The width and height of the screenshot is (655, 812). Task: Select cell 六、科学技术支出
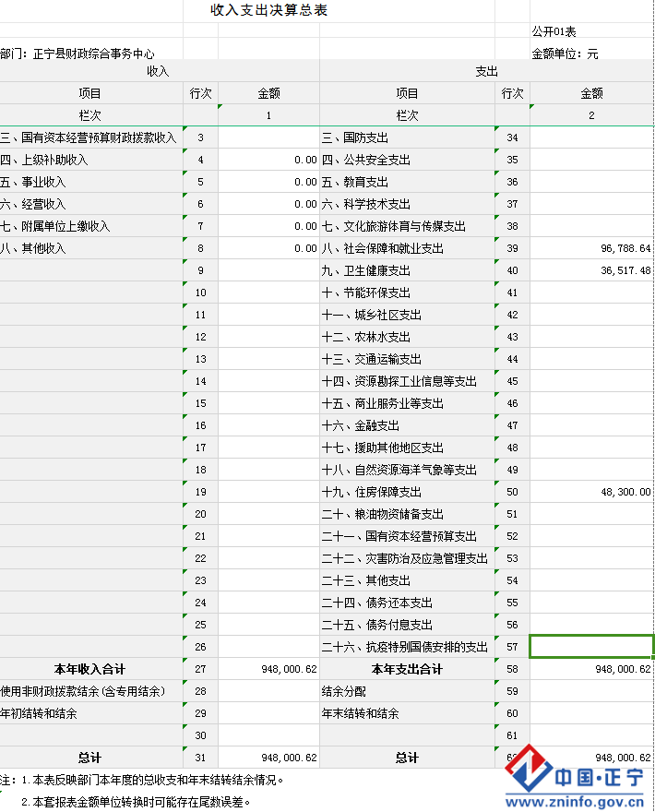pos(408,204)
